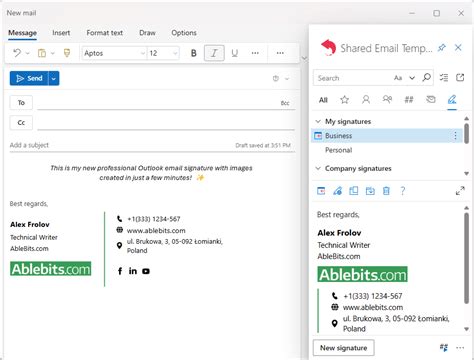Open the Paste options dropdown arrow
The width and height of the screenshot is (474, 360).
(x=53, y=53)
